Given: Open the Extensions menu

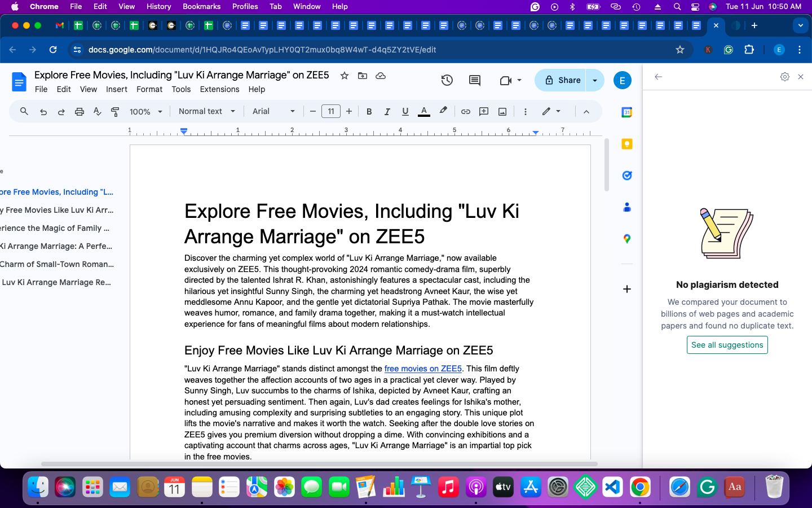Looking at the screenshot, I should tap(219, 89).
